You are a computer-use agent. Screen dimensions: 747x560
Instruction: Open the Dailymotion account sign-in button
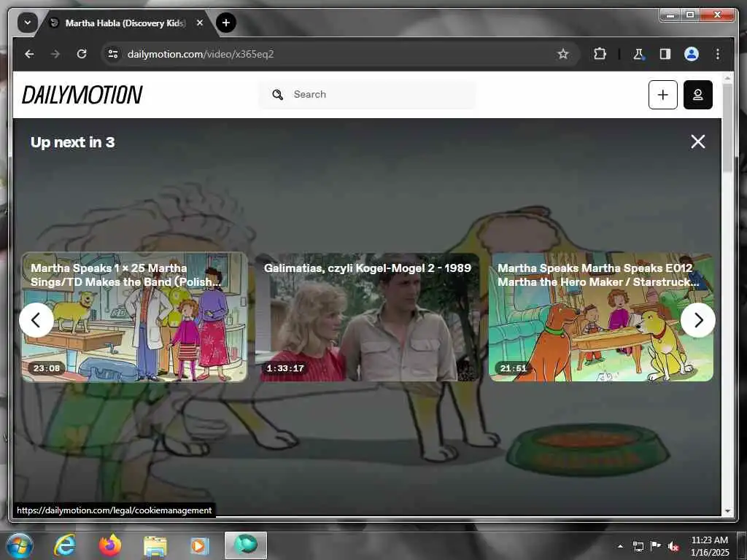(698, 95)
